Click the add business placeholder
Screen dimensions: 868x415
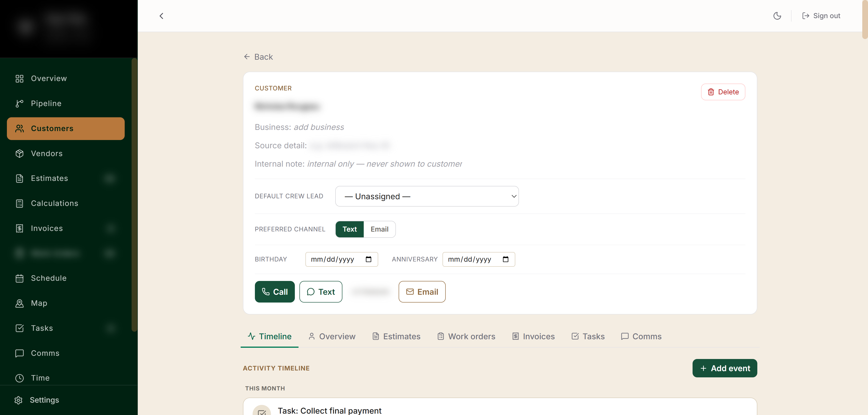pyautogui.click(x=319, y=127)
